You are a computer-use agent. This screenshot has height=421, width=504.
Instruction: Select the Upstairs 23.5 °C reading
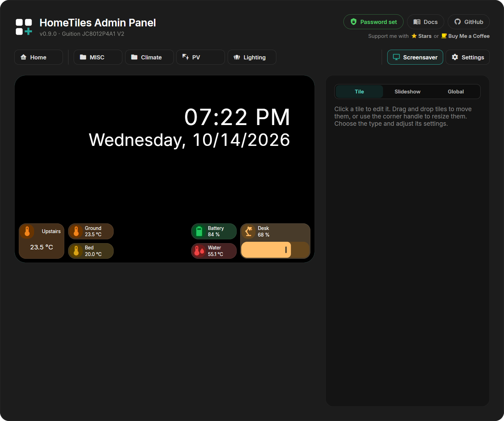tap(42, 247)
